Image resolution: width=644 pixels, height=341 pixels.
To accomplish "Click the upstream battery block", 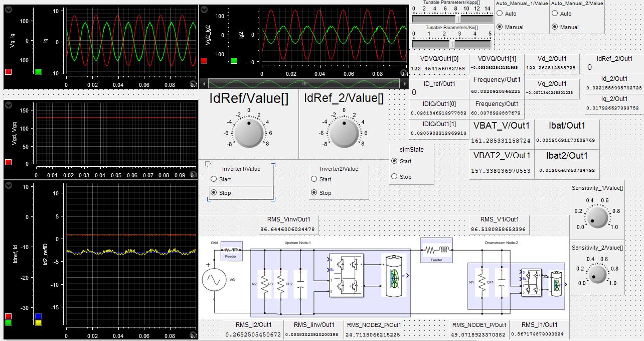I will [x=394, y=275].
